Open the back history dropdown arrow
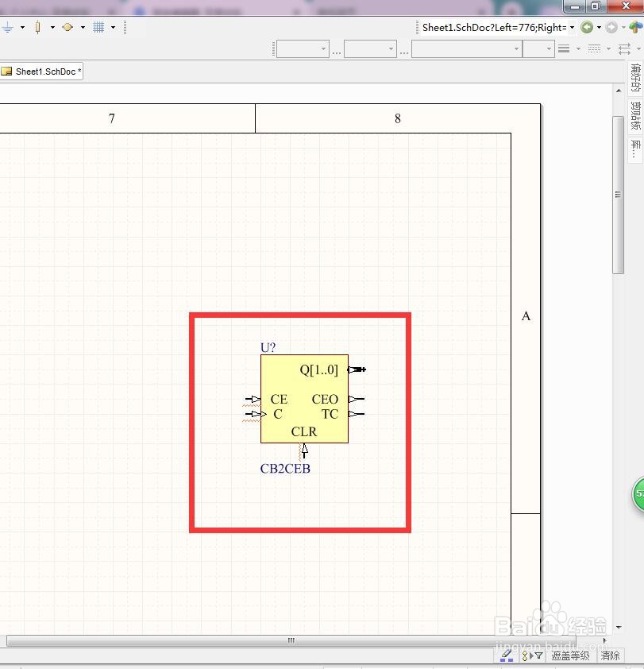The height and width of the screenshot is (669, 644). click(x=600, y=28)
